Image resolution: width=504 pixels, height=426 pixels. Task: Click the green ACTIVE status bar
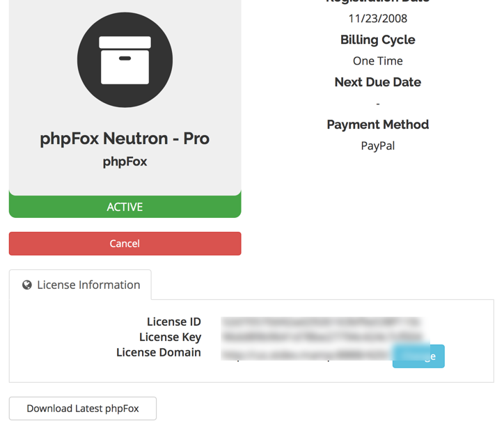point(125,207)
